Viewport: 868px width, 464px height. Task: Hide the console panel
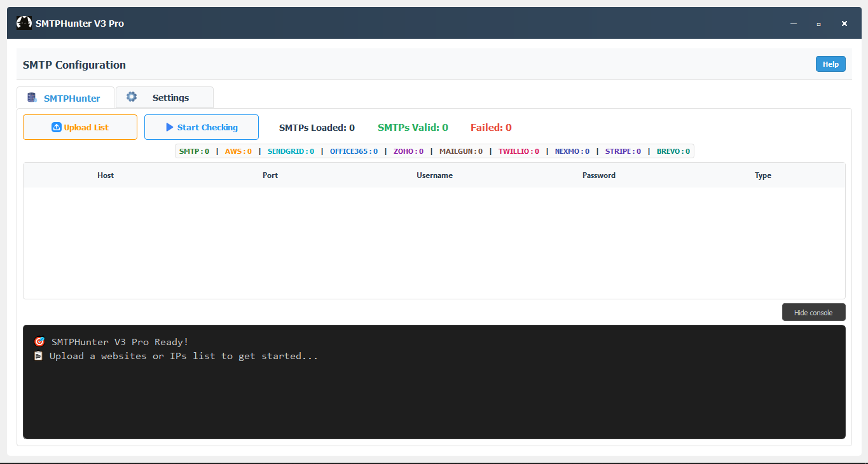point(813,313)
